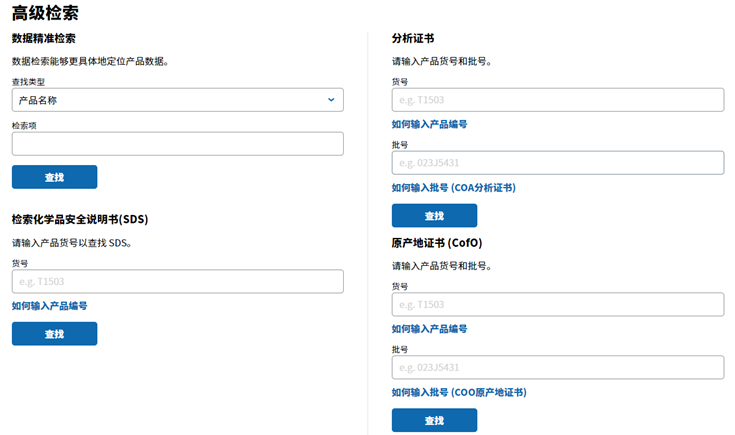
Task: Click the chevron arrow in the 查找类型 dropdown
Action: (x=331, y=100)
